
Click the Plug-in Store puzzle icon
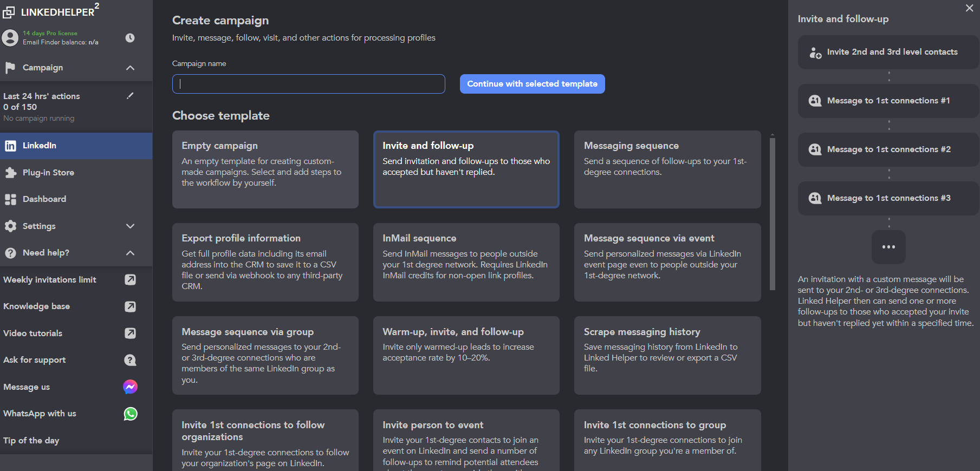click(10, 173)
